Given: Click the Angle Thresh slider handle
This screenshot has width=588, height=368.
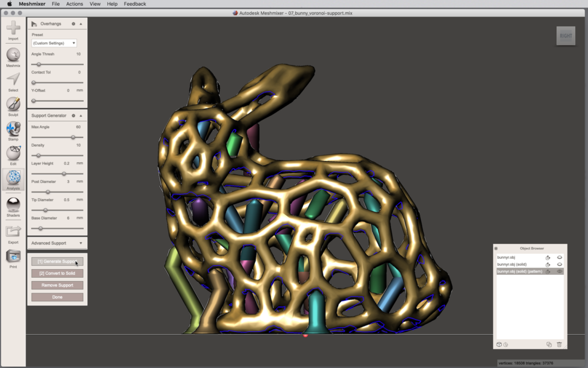Looking at the screenshot, I should click(x=39, y=64).
